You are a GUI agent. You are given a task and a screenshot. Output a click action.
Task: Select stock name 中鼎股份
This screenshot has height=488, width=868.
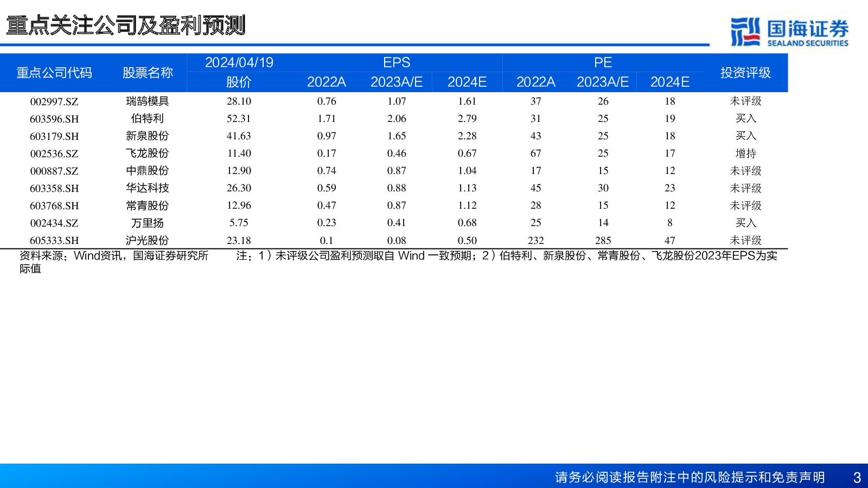click(148, 171)
